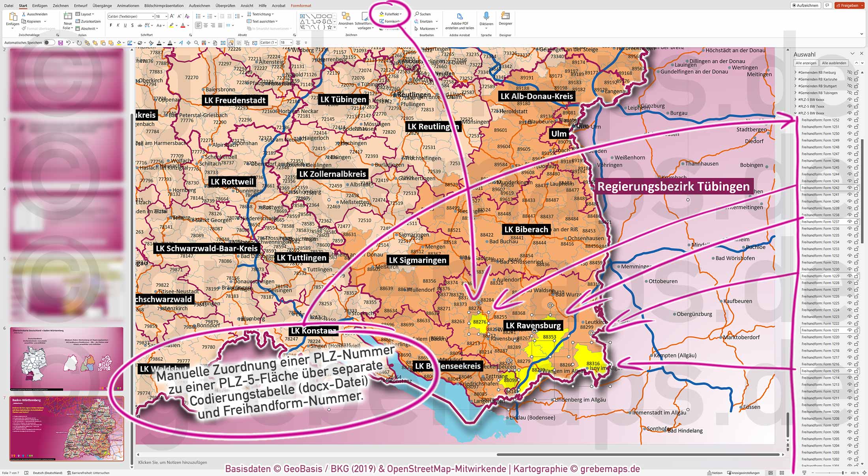The height and width of the screenshot is (476, 868).
Task: Toggle visibility of Freihandform: Form 1229
Action: (849, 276)
